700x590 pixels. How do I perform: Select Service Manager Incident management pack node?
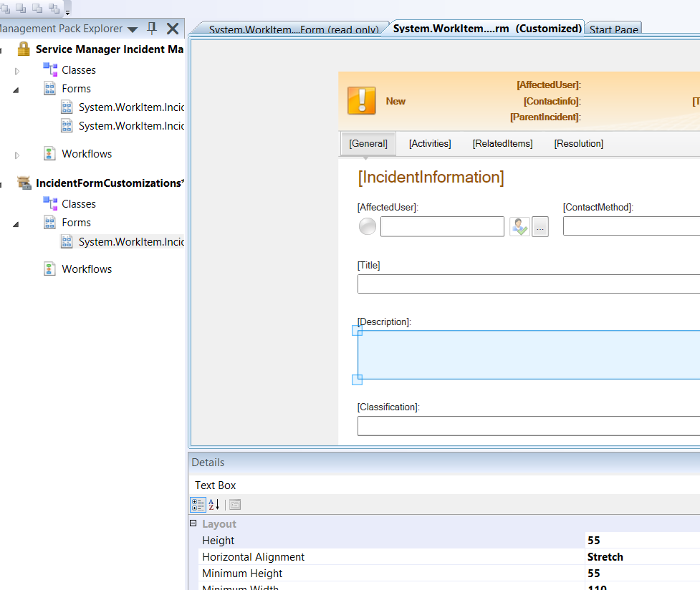(x=110, y=49)
